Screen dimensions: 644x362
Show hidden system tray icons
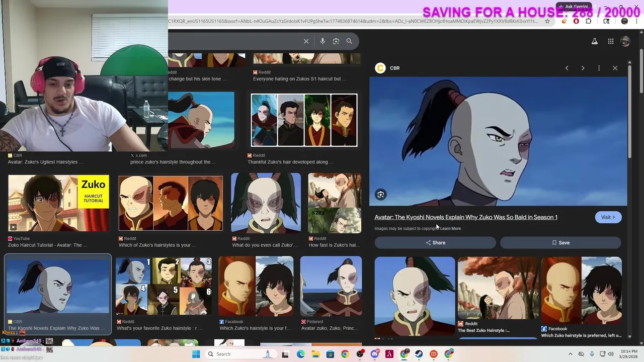point(570,354)
